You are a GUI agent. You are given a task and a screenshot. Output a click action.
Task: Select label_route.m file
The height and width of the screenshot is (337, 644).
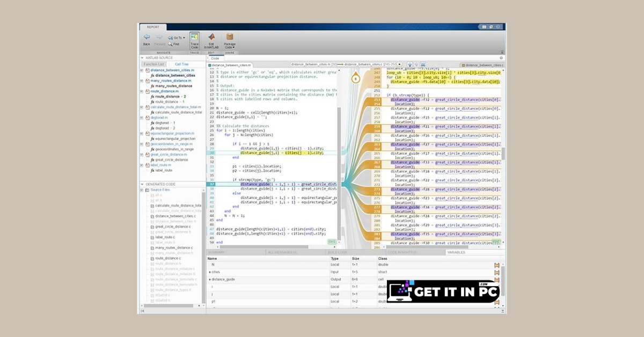(160, 165)
